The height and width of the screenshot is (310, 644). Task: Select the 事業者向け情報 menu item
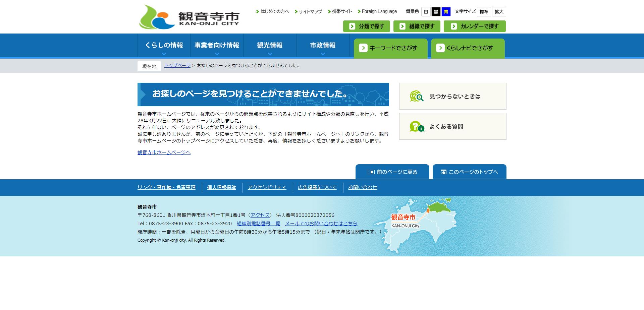[217, 45]
